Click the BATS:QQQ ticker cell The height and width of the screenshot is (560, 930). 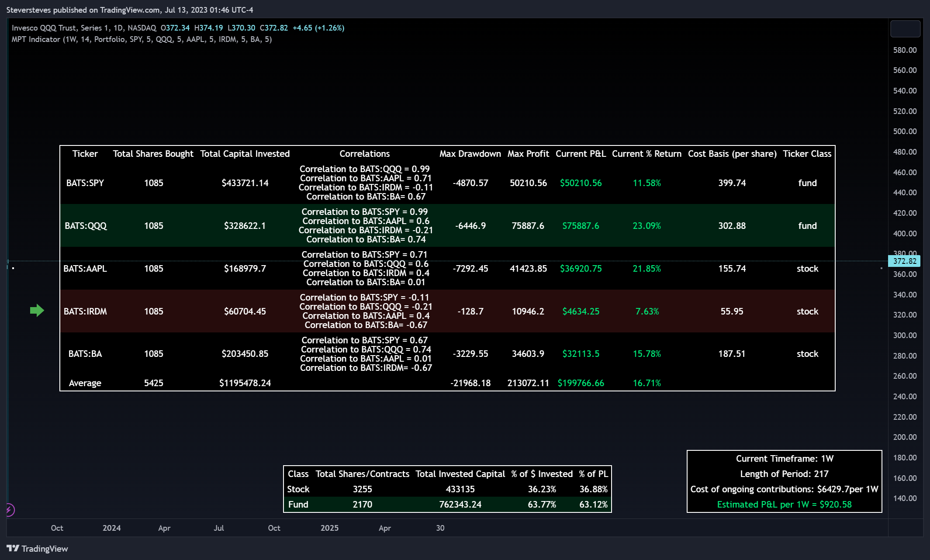[86, 226]
